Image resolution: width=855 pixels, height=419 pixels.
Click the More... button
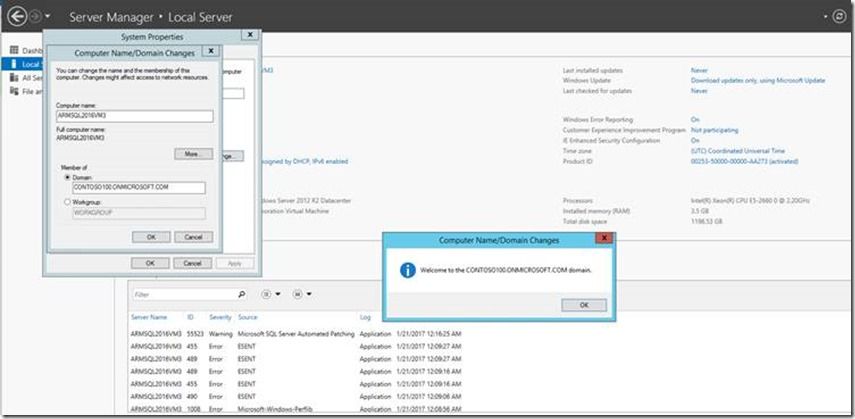pos(194,154)
